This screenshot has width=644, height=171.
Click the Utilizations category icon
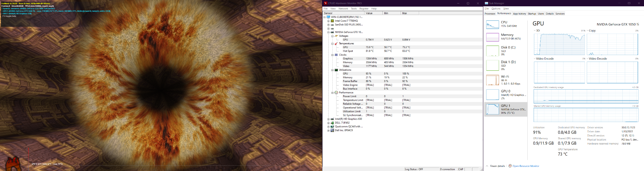[x=336, y=70]
